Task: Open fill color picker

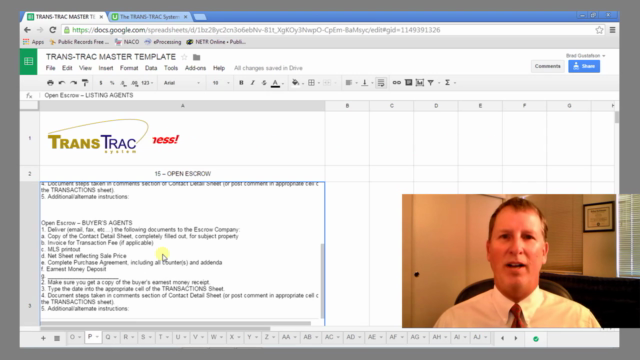Action: (x=296, y=83)
